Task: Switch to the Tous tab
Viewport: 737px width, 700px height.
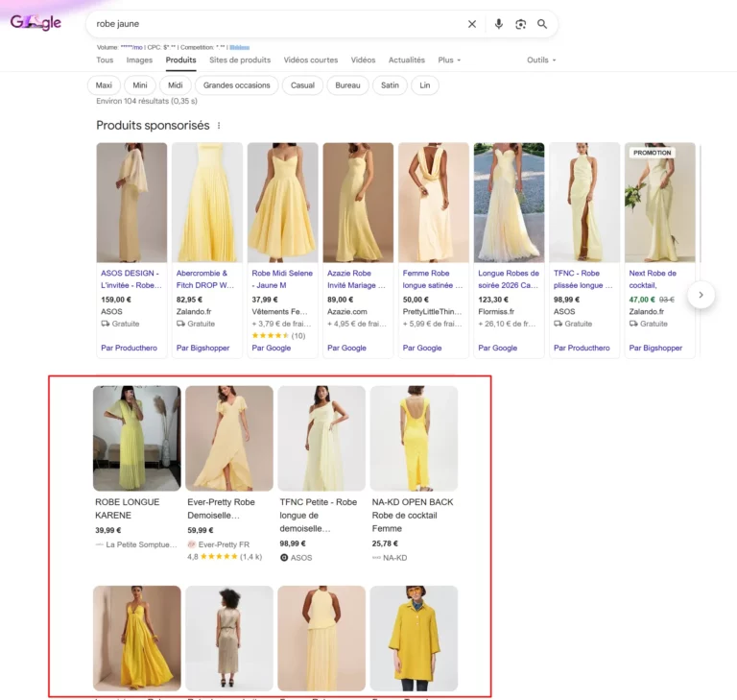Action: (105, 60)
